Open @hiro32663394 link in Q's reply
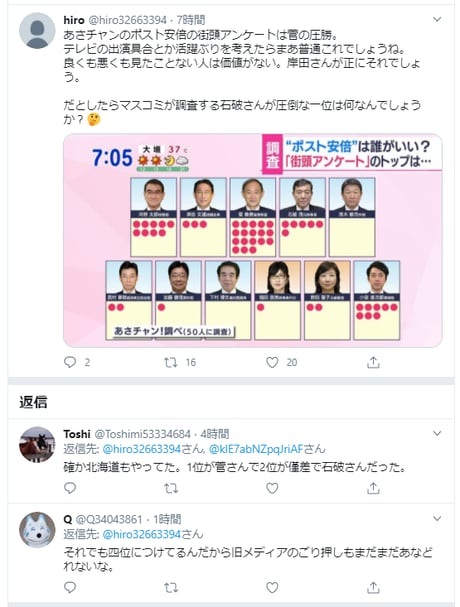This screenshot has height=607, width=460. click(141, 534)
